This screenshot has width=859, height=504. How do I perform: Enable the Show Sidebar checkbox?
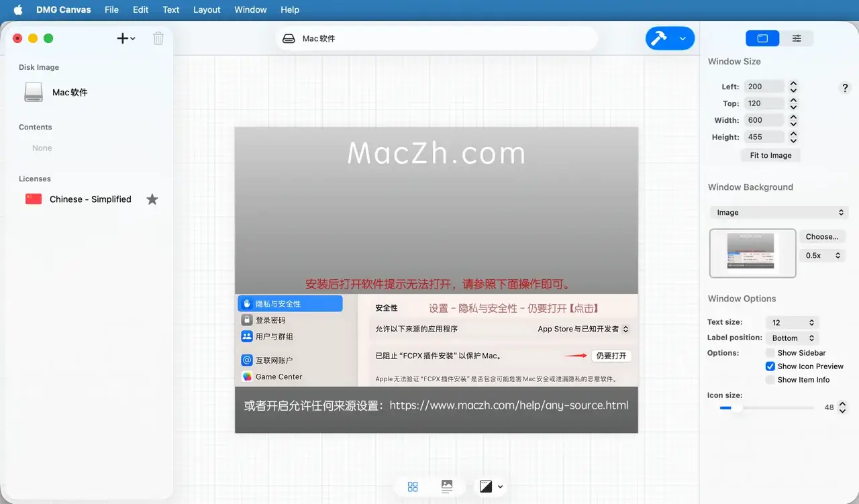(770, 353)
